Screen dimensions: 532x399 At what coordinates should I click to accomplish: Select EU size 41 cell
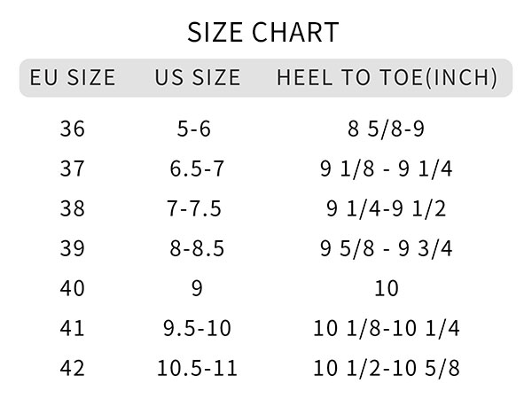(73, 329)
